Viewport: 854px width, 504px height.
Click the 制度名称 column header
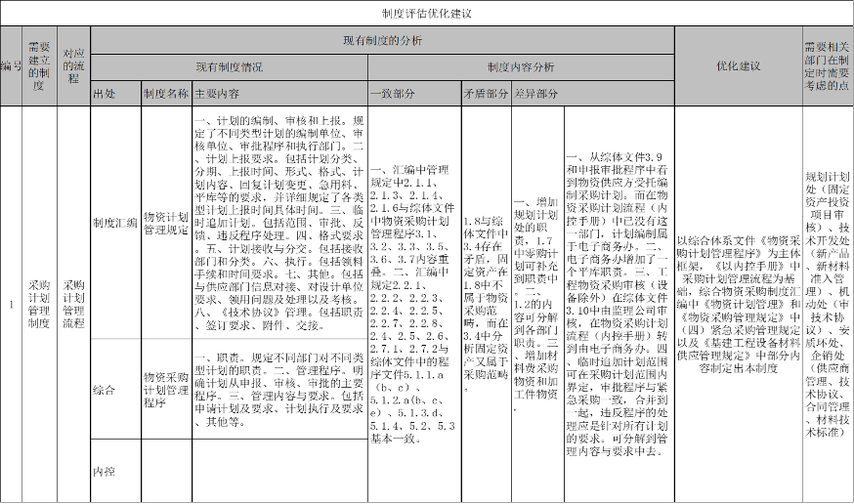pyautogui.click(x=165, y=94)
